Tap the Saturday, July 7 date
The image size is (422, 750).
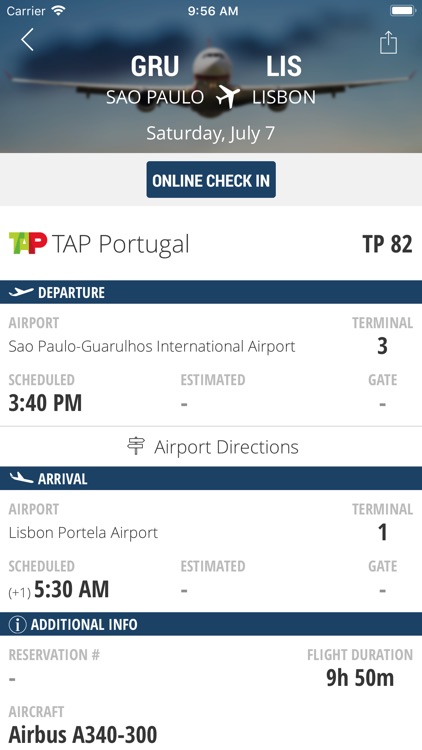pyautogui.click(x=211, y=133)
